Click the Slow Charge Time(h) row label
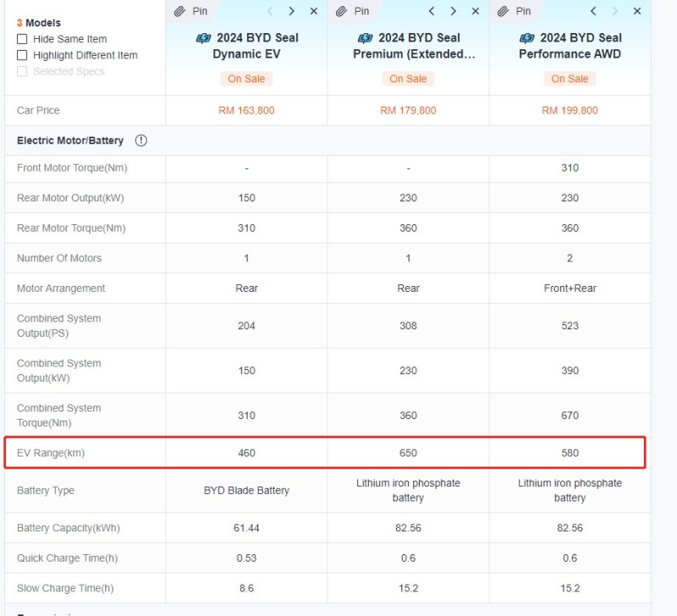Image resolution: width=677 pixels, height=616 pixels. click(65, 588)
